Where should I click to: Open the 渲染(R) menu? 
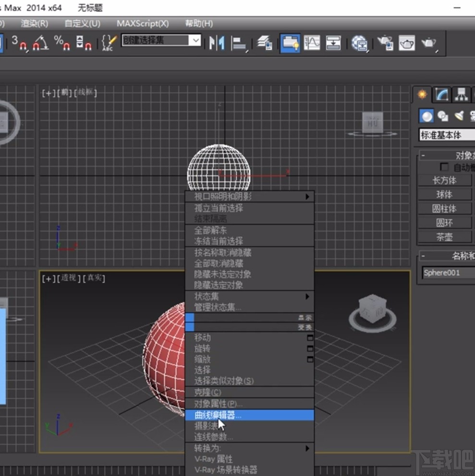35,24
